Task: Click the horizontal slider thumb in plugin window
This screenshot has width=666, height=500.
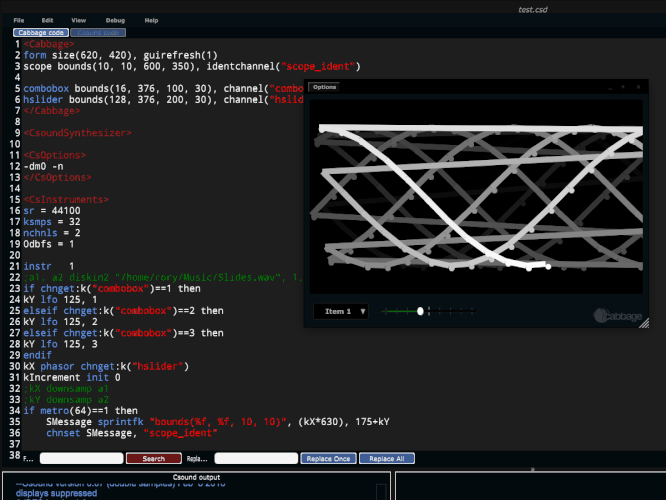Action: (420, 311)
